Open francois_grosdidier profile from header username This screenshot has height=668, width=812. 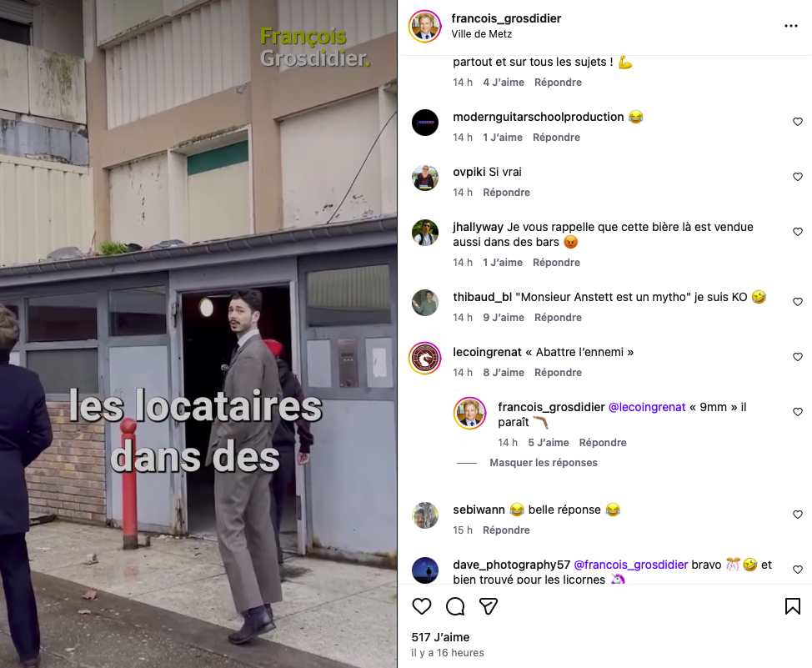click(x=506, y=18)
